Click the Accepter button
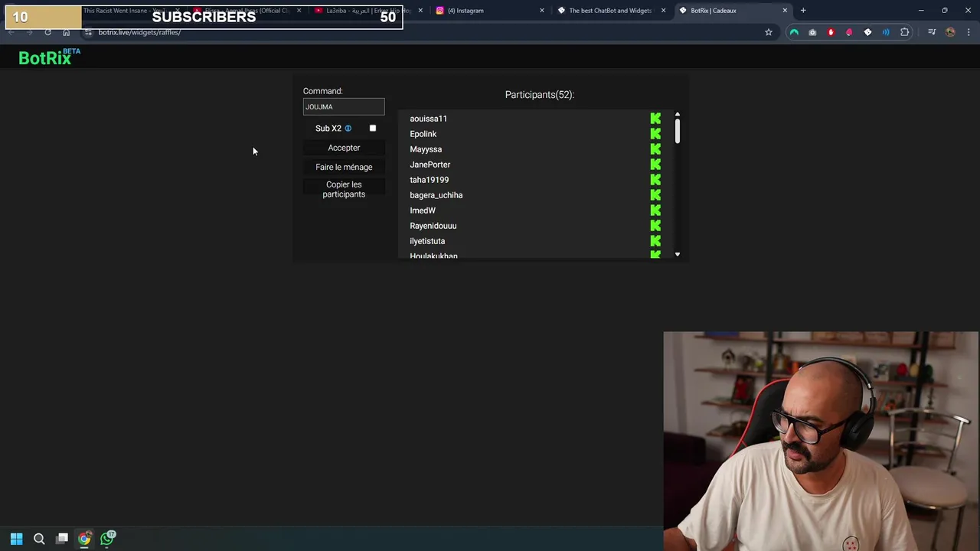This screenshot has height=551, width=980. point(344,148)
